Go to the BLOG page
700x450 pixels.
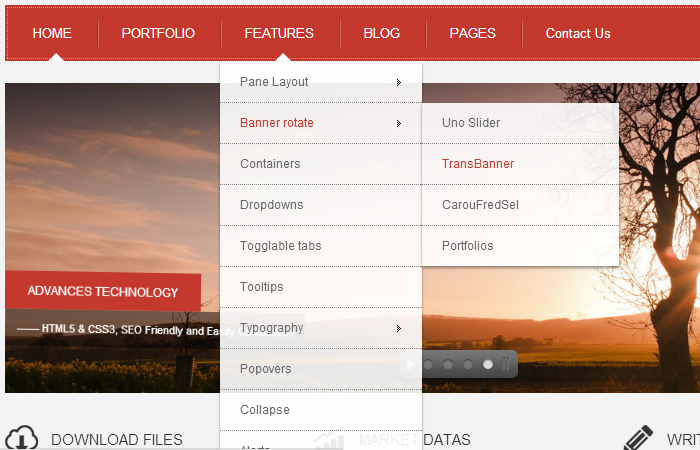coord(382,33)
